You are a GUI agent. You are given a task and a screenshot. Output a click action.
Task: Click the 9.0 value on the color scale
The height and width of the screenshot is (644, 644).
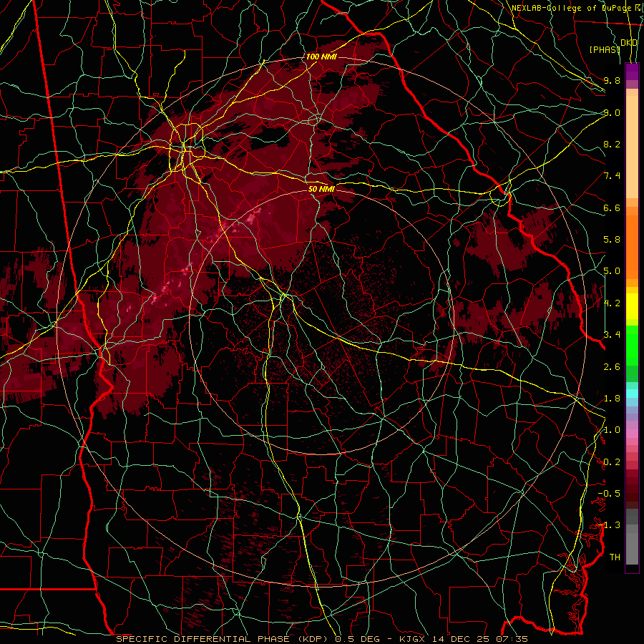click(612, 112)
